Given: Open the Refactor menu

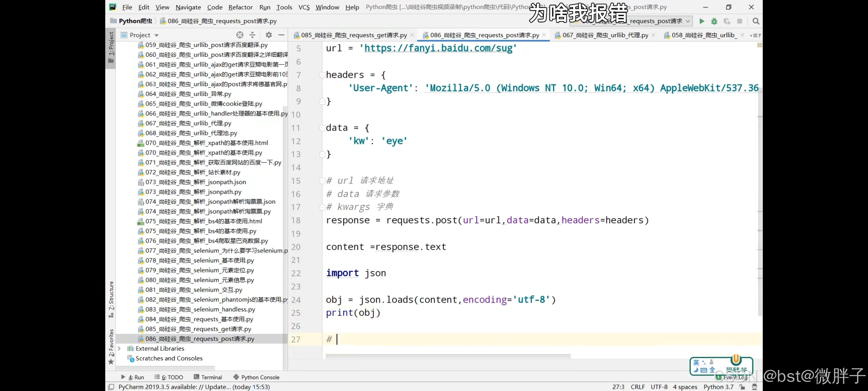Looking at the screenshot, I should 241,7.
